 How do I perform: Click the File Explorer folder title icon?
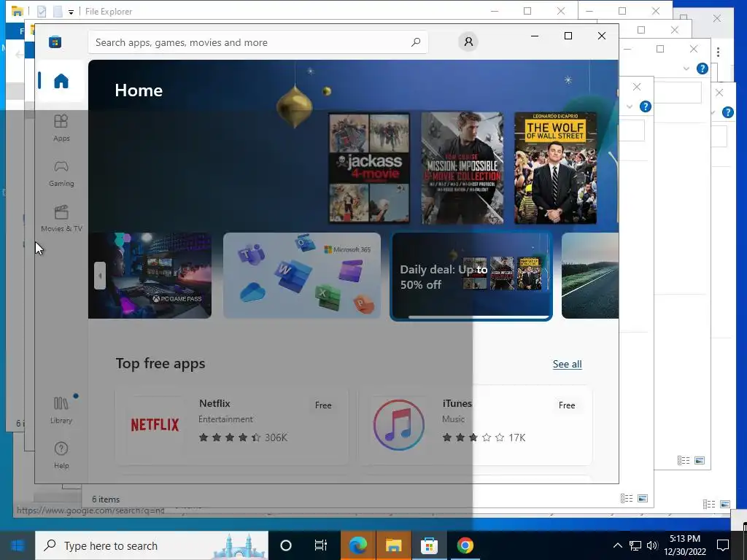(x=18, y=10)
